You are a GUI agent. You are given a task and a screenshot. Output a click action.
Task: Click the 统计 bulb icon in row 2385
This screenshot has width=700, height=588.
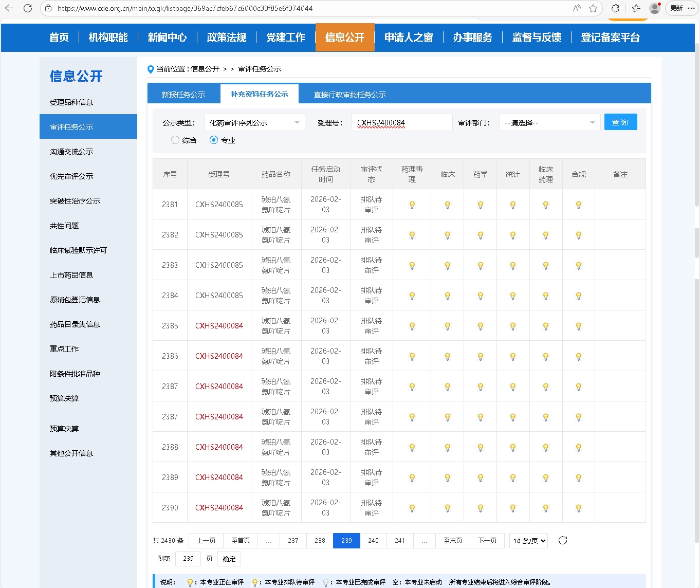point(512,326)
